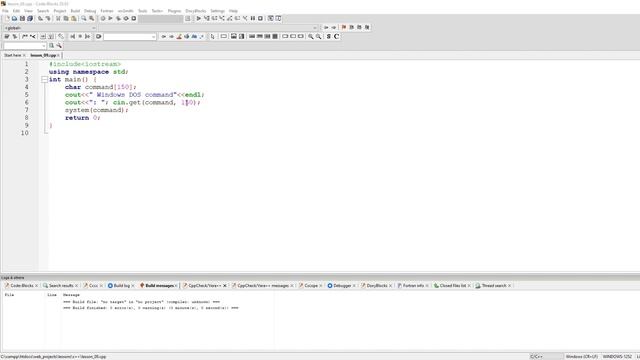Click the Build gear icon
Screen dimensions: 640x360
tap(103, 18)
